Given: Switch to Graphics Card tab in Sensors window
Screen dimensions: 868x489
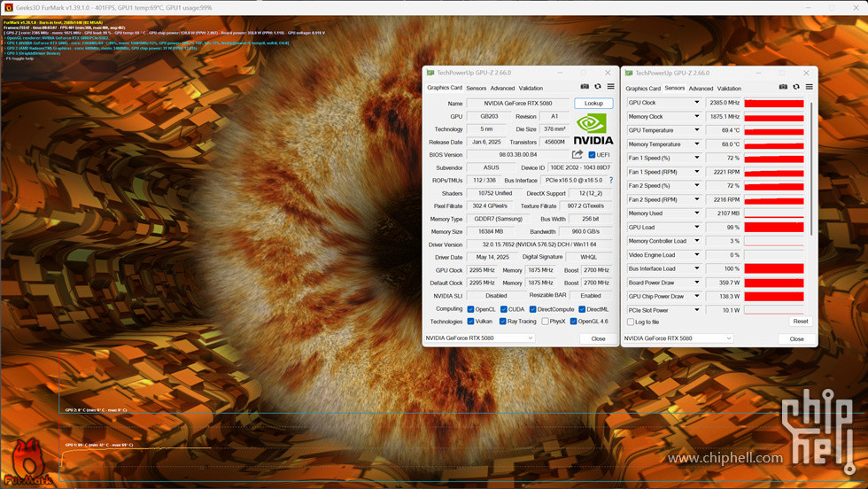Looking at the screenshot, I should pos(643,89).
